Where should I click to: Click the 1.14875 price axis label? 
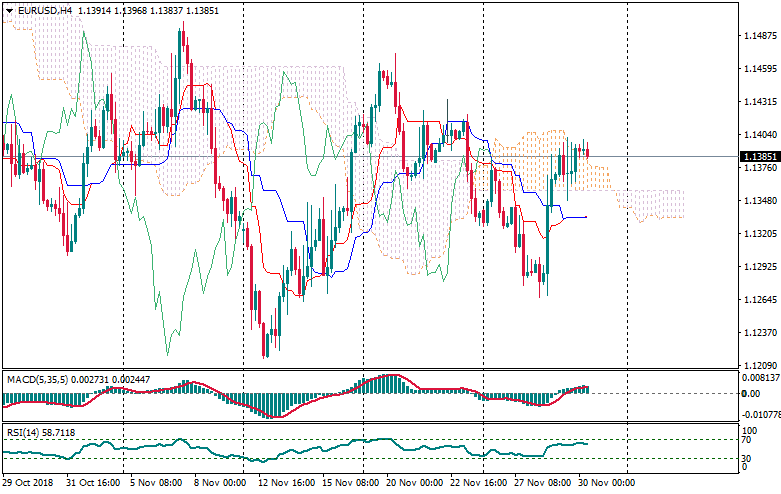tap(760, 36)
